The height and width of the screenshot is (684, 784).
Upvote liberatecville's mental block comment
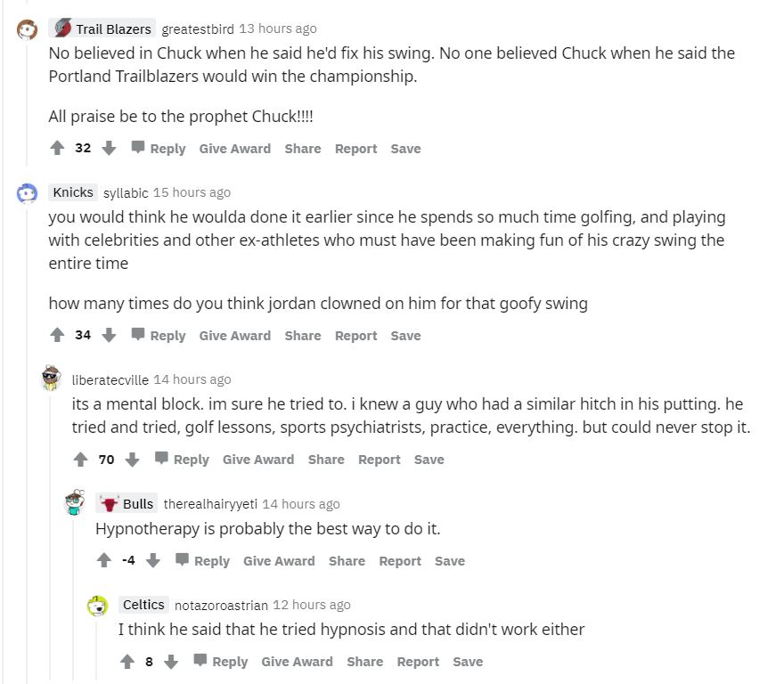(81, 459)
